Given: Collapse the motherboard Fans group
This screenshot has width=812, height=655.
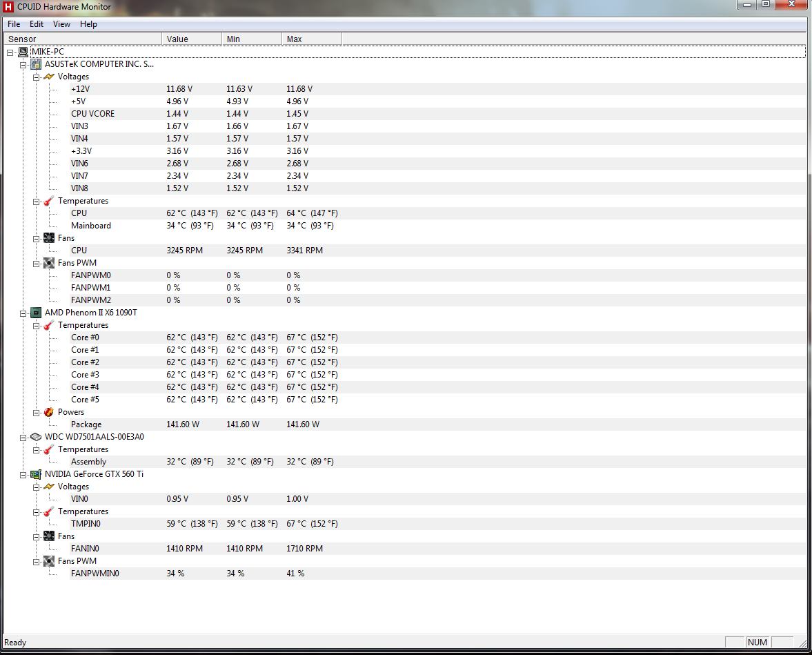Looking at the screenshot, I should [x=37, y=239].
